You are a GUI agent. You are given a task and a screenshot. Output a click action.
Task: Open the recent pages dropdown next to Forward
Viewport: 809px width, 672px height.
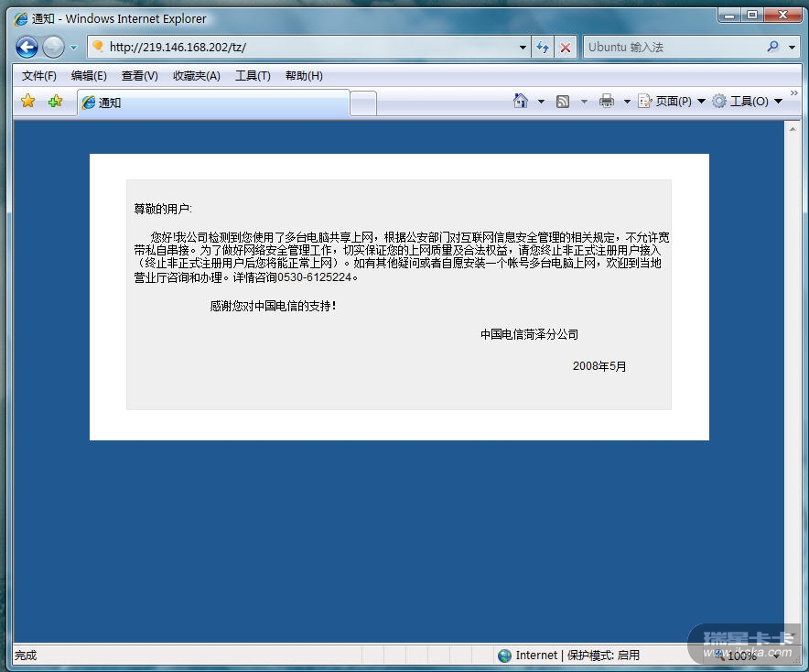click(x=74, y=48)
